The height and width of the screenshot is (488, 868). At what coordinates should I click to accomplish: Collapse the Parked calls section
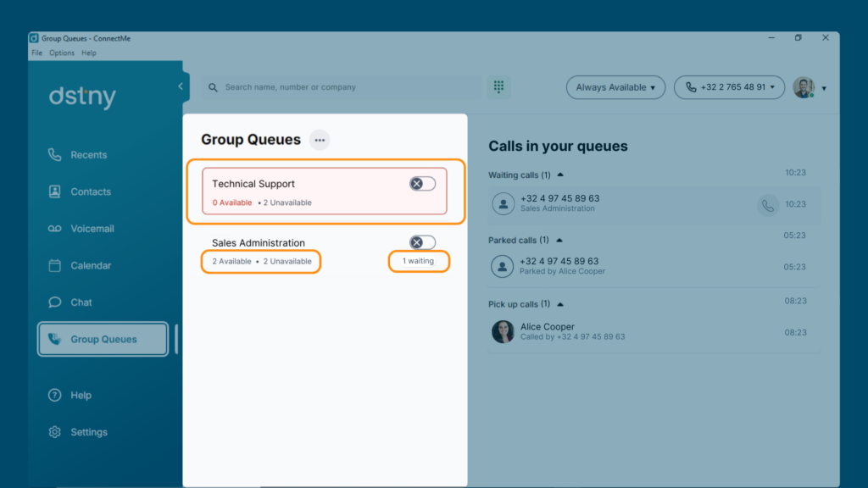[x=559, y=240]
